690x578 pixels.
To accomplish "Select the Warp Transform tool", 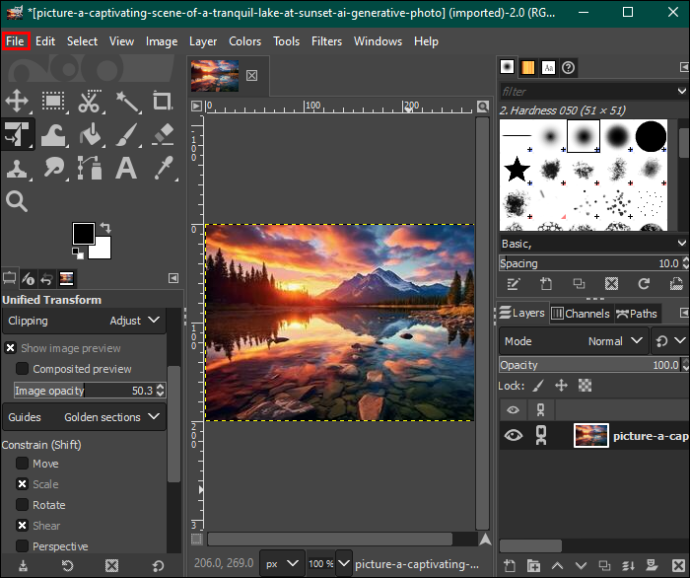I will (x=54, y=134).
